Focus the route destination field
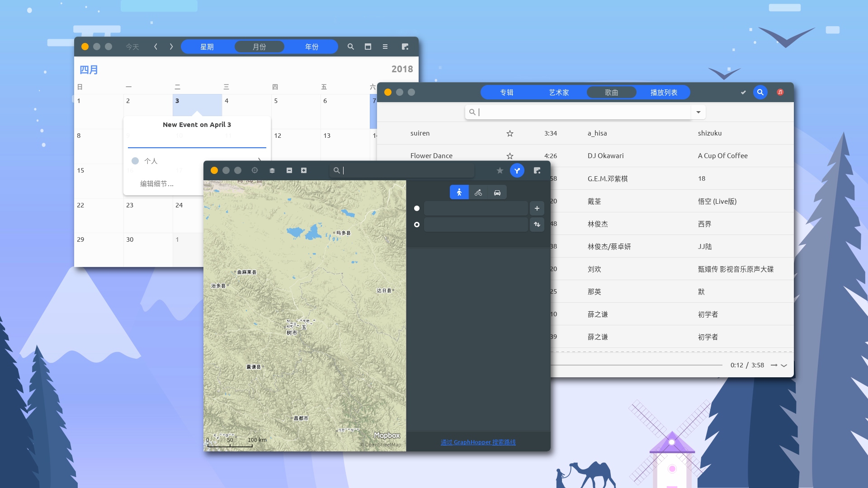 476,225
